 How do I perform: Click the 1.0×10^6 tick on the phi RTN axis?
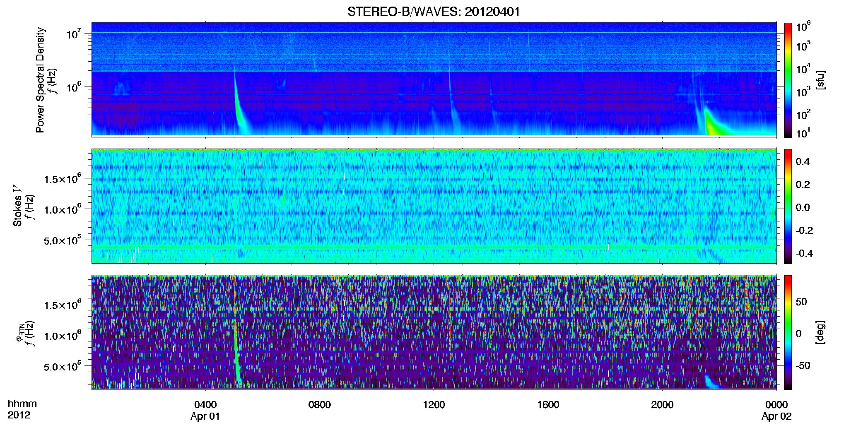[63, 336]
